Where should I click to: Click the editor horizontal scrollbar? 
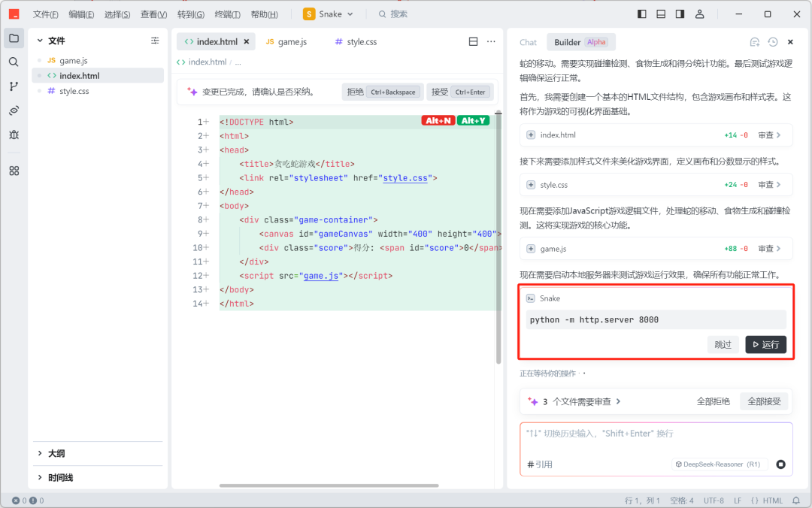coord(329,485)
